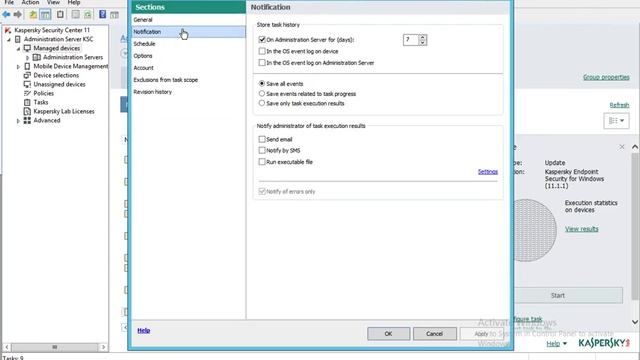Select 'Save only task execution results'

(x=262, y=103)
